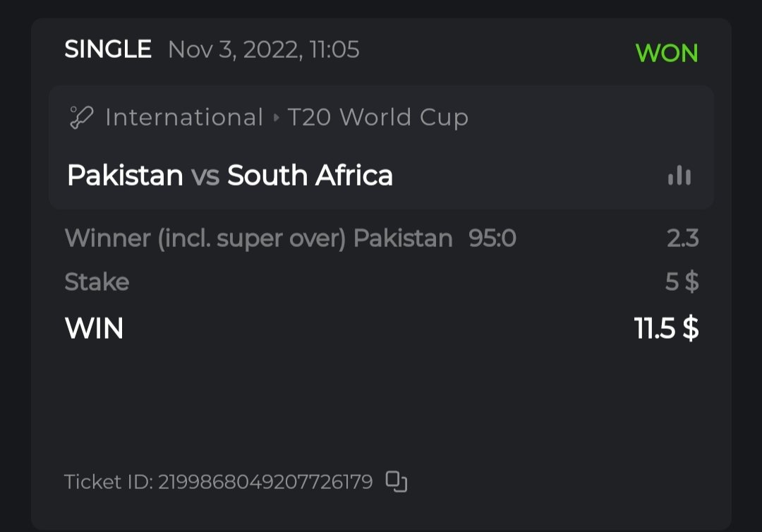Click the SINGLE bet type label
This screenshot has height=532, width=762.
(x=108, y=49)
